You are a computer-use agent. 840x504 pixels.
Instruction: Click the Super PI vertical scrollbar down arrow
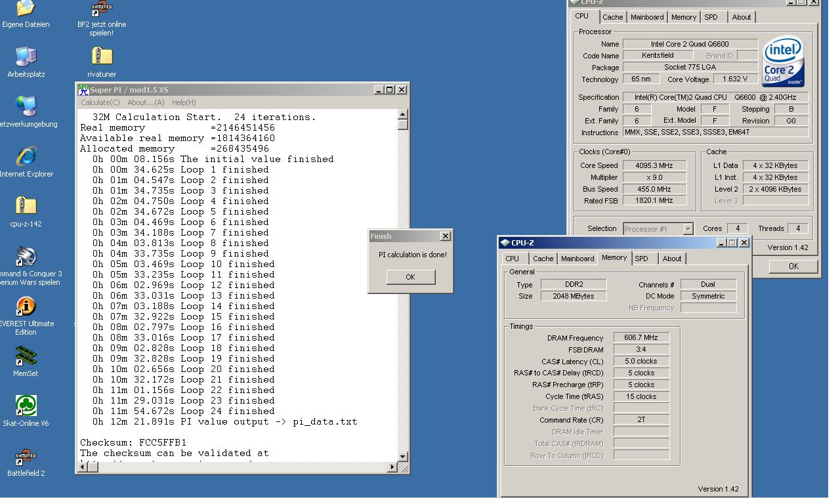pyautogui.click(x=402, y=456)
